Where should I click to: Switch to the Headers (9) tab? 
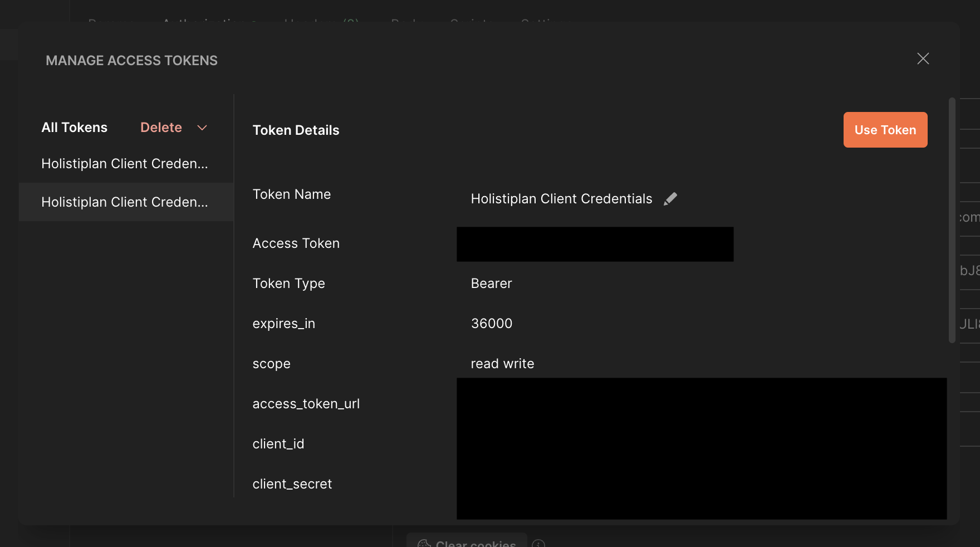coord(322,22)
